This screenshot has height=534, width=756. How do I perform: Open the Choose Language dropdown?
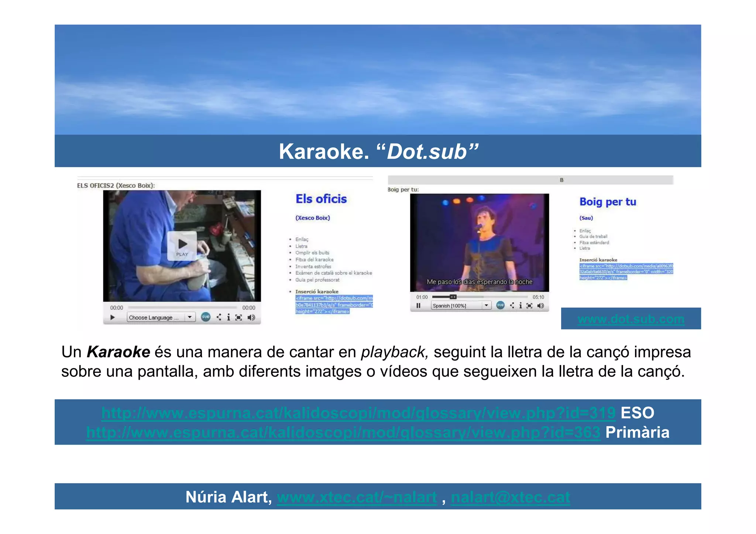(161, 317)
